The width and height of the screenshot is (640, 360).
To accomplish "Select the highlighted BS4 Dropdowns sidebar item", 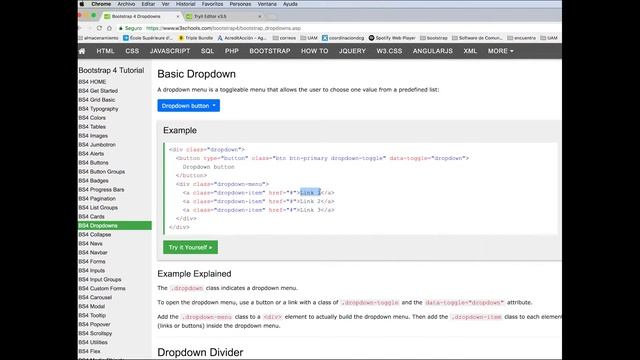I will [115, 225].
